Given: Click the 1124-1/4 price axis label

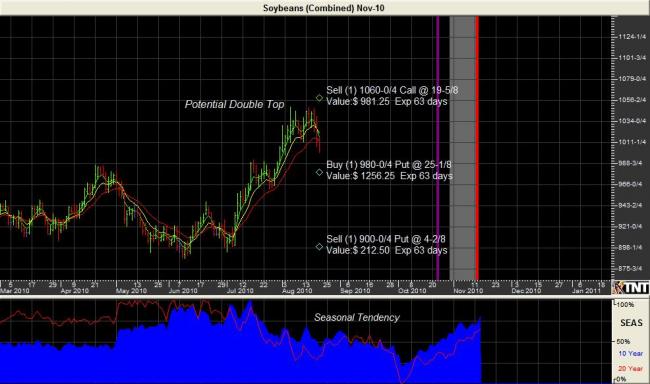Looking at the screenshot, I should tap(632, 37).
